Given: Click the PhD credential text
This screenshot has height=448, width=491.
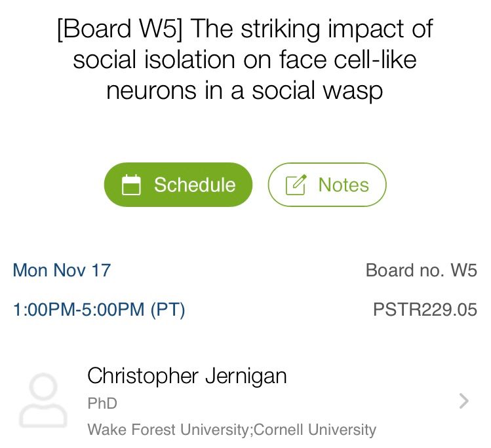Looking at the screenshot, I should coord(102,403).
